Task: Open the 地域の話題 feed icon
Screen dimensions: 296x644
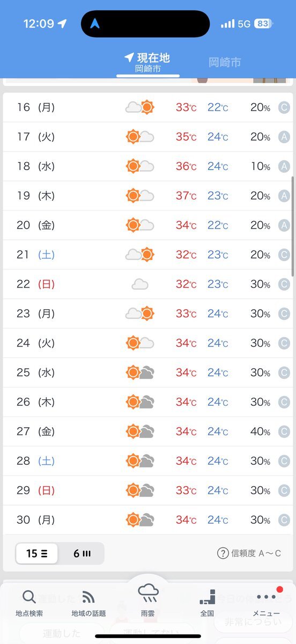Action: tap(88, 603)
